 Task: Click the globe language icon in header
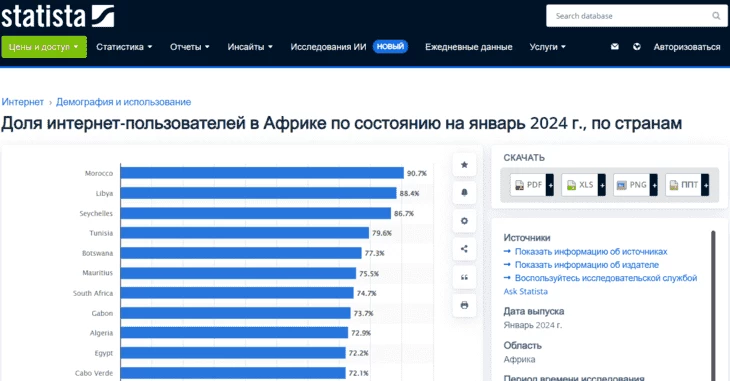pyautogui.click(x=637, y=47)
